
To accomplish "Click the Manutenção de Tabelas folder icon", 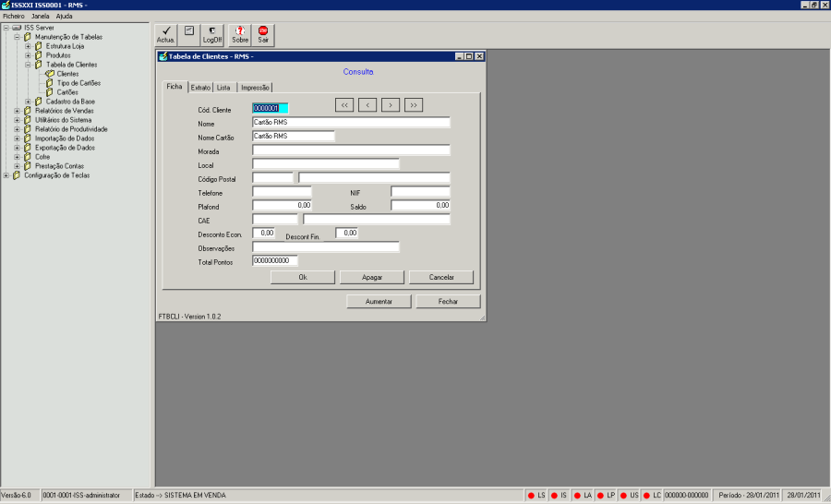I will (27, 37).
